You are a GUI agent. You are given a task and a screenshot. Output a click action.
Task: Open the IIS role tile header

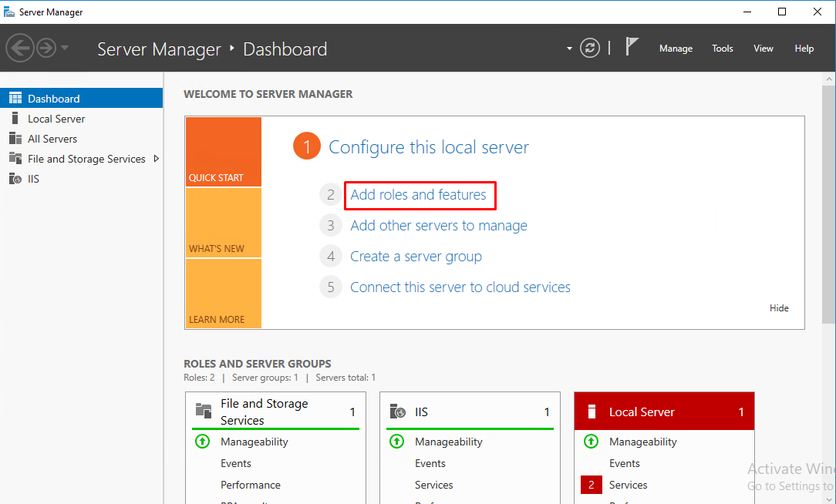click(470, 412)
